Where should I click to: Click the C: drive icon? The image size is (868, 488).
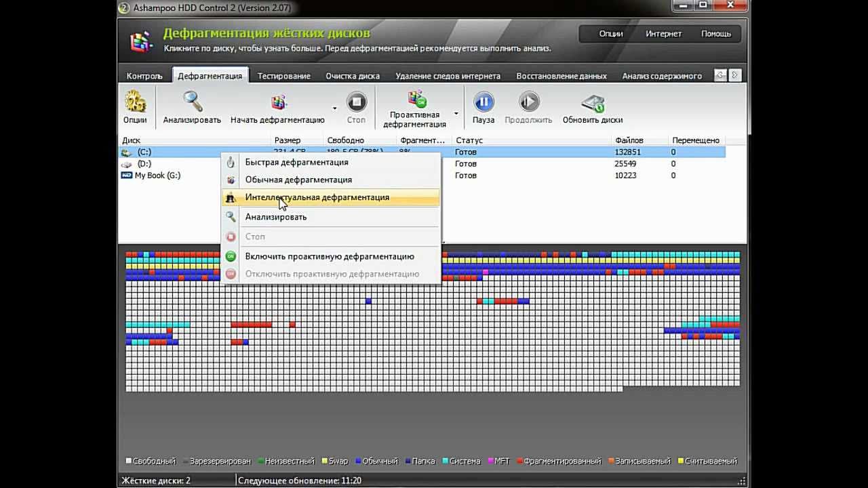126,152
